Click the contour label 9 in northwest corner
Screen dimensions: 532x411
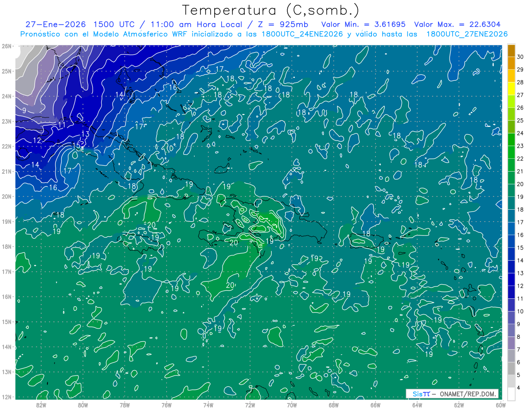(24, 110)
